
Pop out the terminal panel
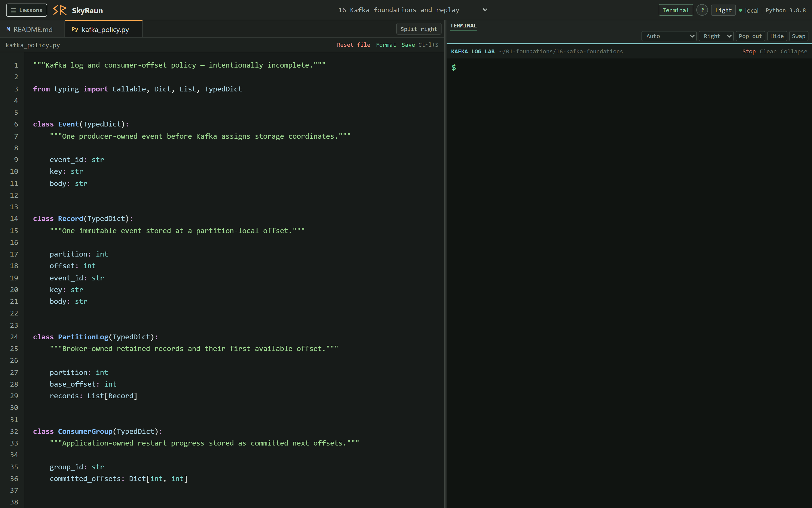(x=750, y=36)
